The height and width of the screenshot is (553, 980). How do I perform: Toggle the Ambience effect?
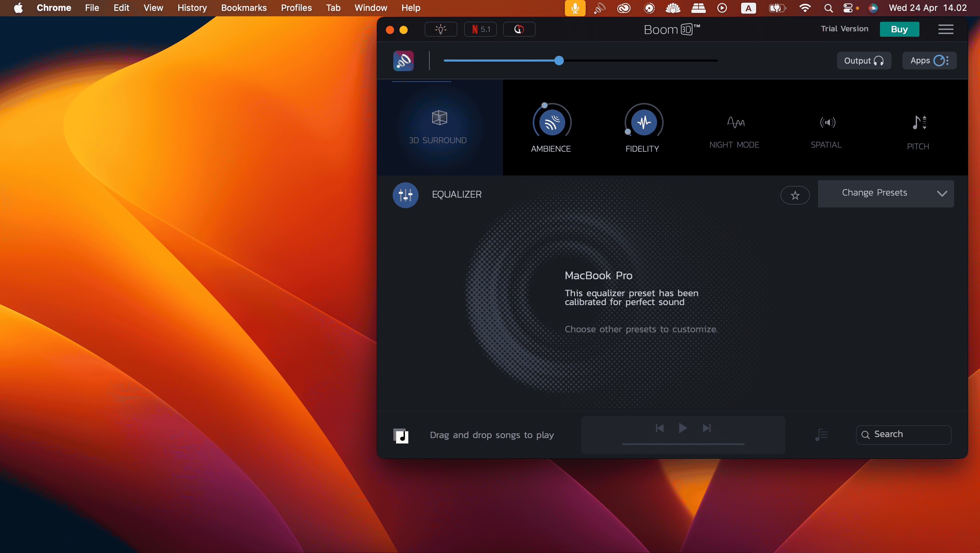pyautogui.click(x=552, y=123)
